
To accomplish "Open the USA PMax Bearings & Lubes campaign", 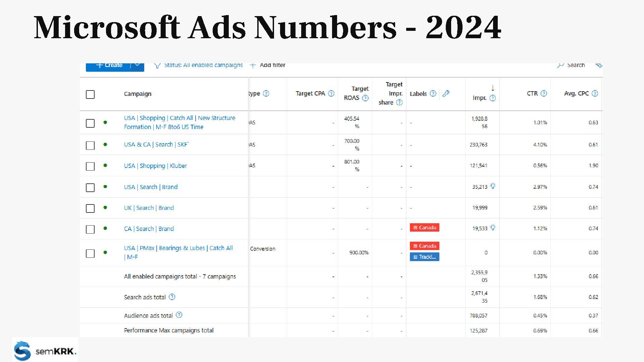I will pos(178,252).
